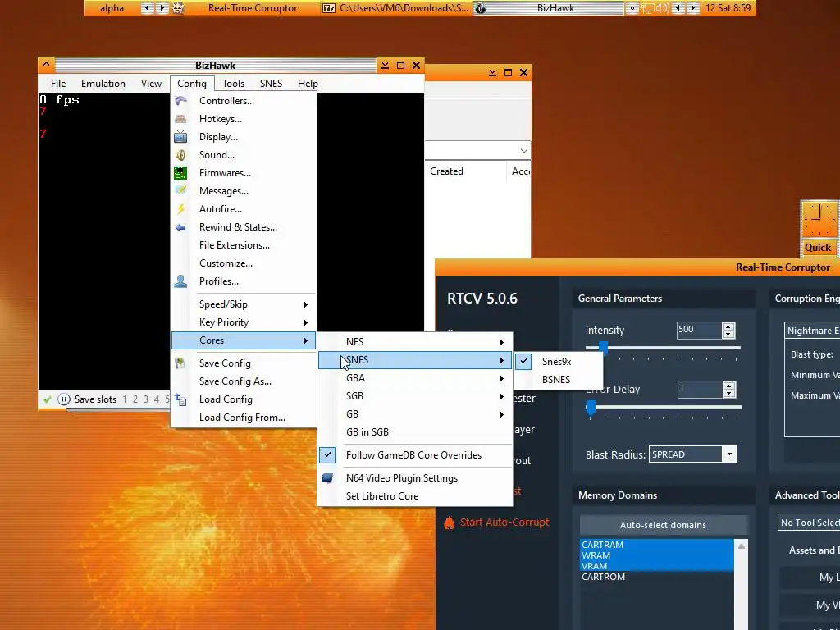
Task: Click the Sound speaker icon in Config menu
Action: [180, 155]
